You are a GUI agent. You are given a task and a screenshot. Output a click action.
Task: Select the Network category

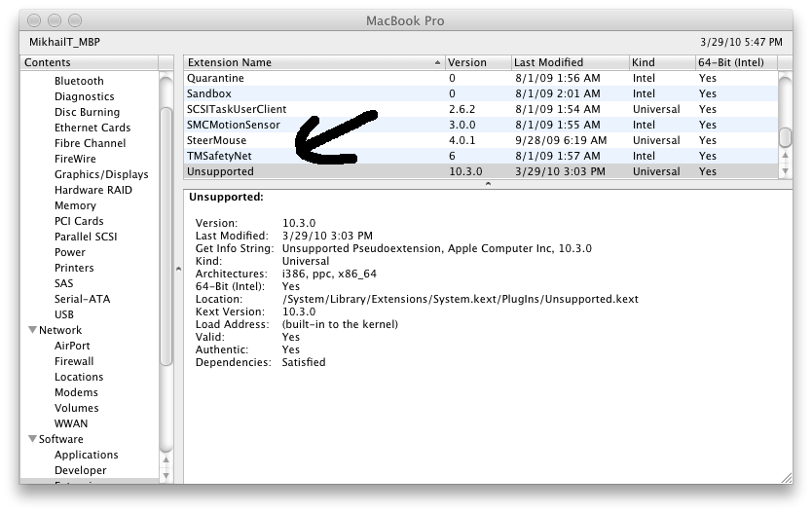point(60,330)
